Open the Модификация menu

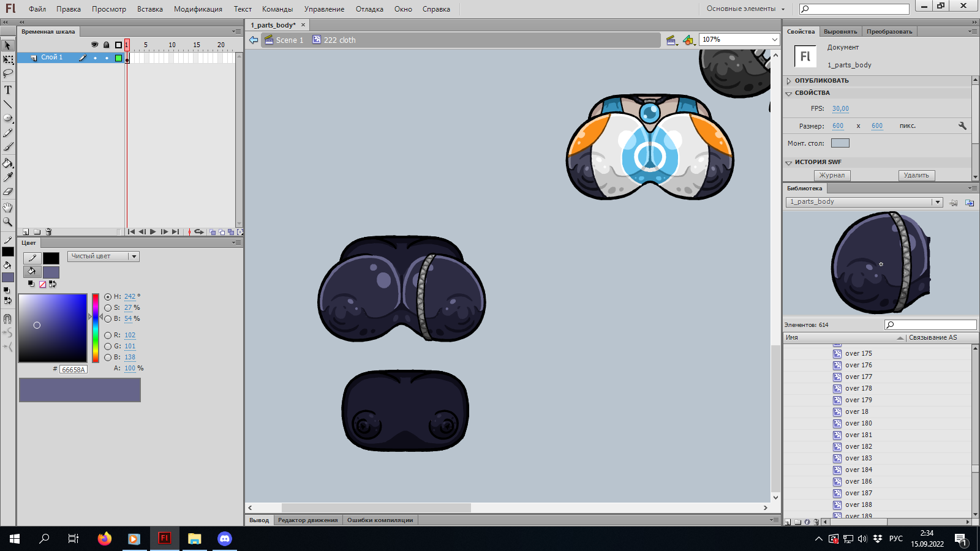tap(198, 9)
